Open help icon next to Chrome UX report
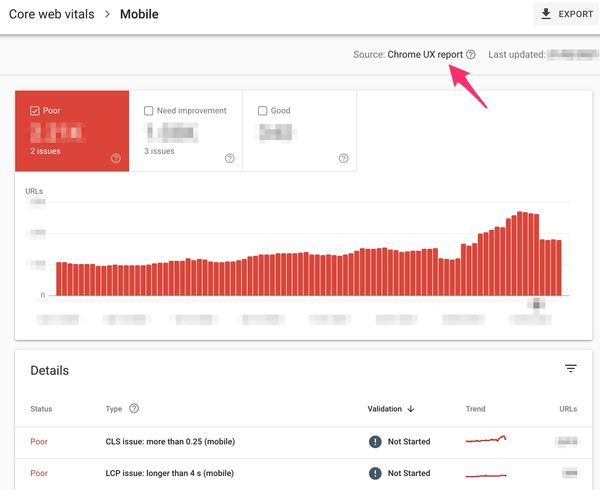This screenshot has width=600, height=490. pos(471,55)
